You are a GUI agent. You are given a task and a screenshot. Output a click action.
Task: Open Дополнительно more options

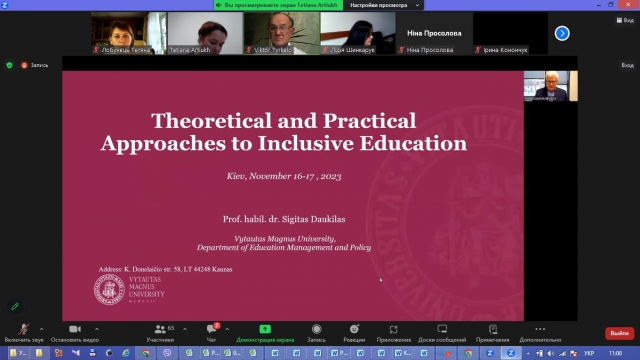(540, 333)
